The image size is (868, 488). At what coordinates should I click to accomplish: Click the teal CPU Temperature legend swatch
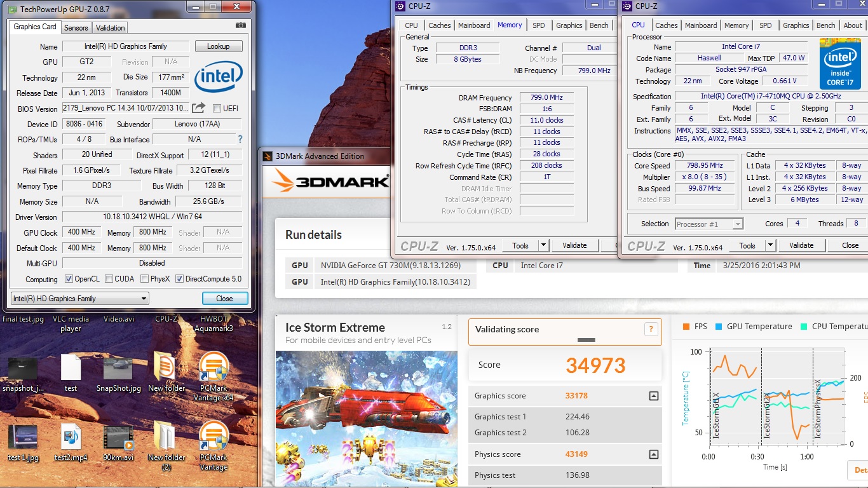(804, 327)
